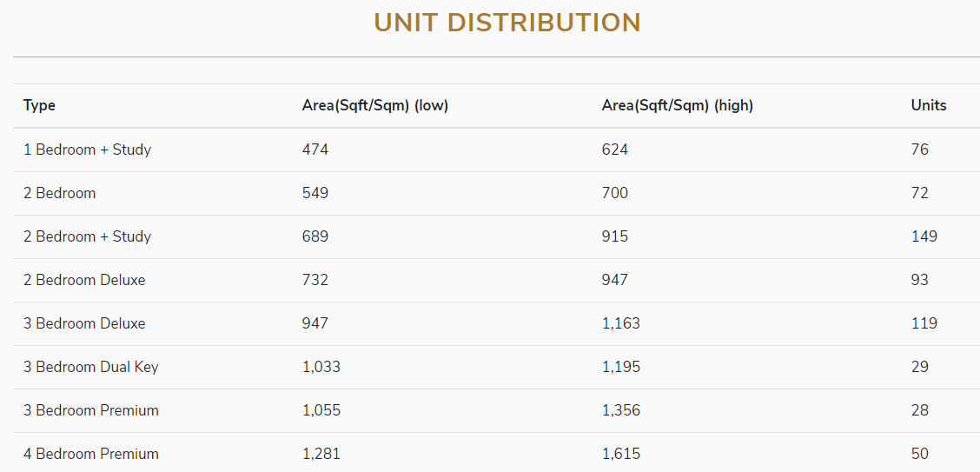Click the 149 units value
This screenshot has height=472, width=980.
coord(924,236)
